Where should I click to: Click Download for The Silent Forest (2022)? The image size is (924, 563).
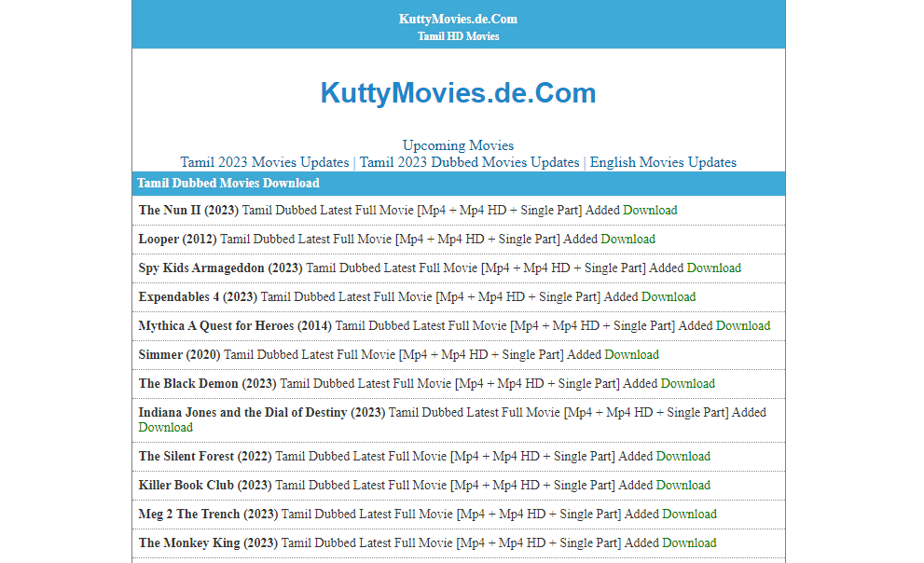coord(683,457)
